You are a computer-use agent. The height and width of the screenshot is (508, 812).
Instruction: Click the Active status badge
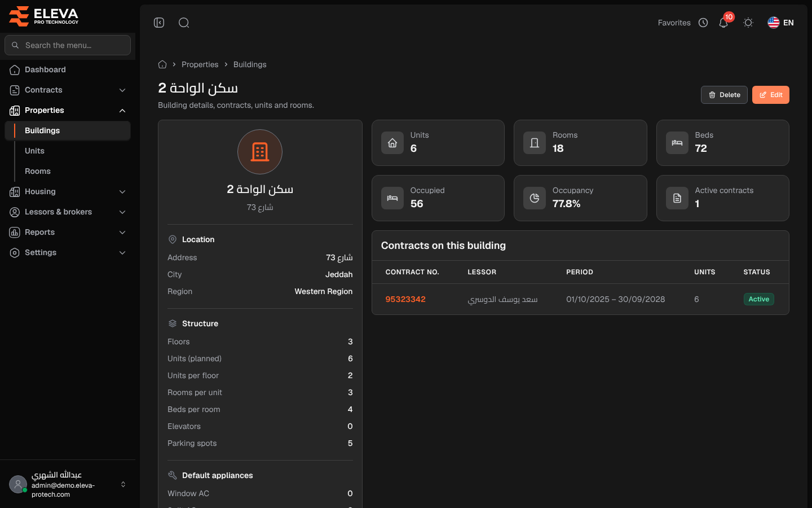pyautogui.click(x=758, y=299)
